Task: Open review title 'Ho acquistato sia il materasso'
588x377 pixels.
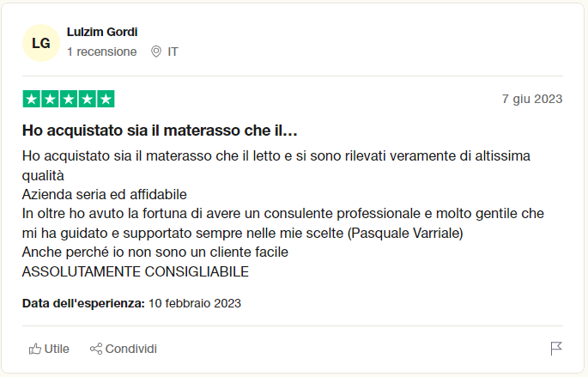Action: [160, 131]
